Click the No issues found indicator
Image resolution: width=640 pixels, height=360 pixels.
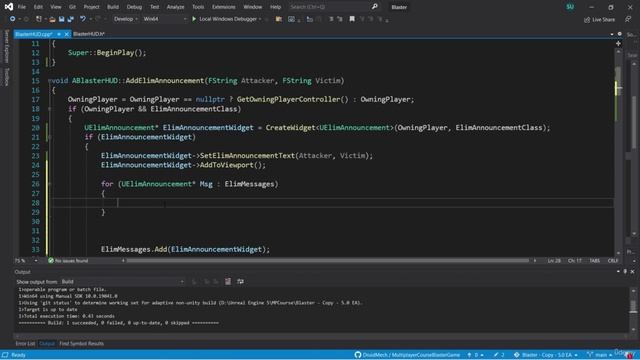click(68, 260)
